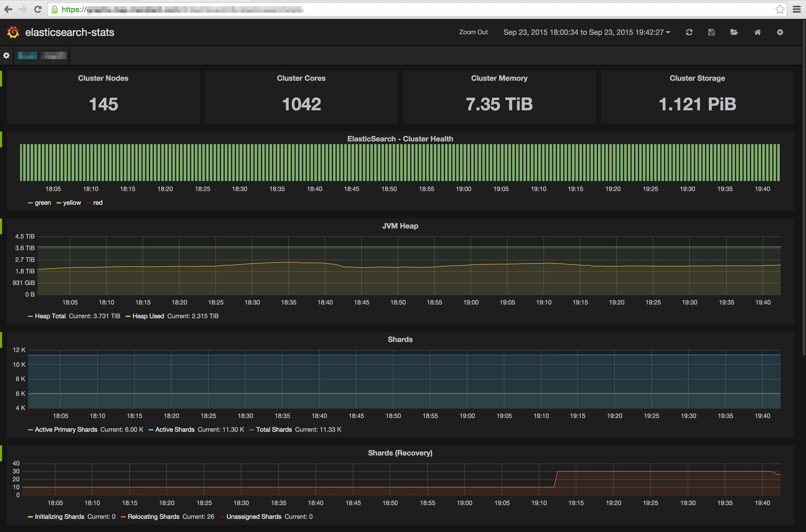
Task: Click submenu gear icon below logo
Action: coord(6,55)
